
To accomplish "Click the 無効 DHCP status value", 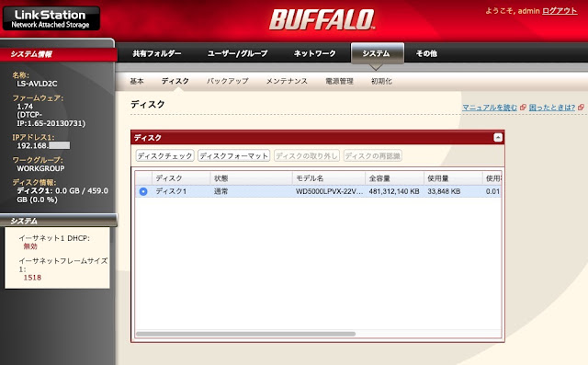I will click(30, 246).
